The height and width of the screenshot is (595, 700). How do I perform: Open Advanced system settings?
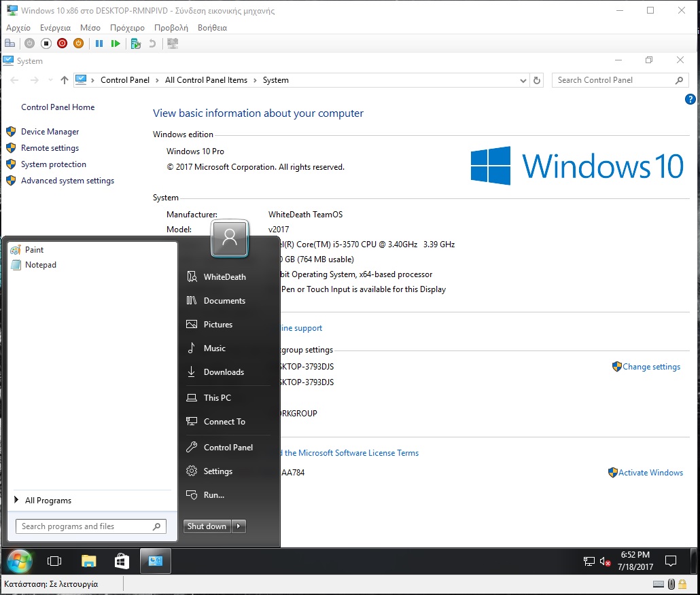coord(67,180)
